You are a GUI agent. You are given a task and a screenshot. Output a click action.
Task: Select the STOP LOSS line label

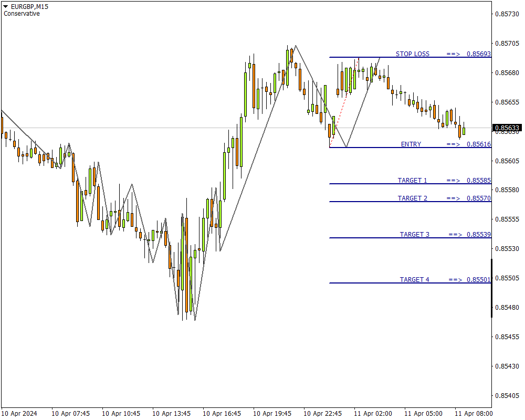coord(412,54)
